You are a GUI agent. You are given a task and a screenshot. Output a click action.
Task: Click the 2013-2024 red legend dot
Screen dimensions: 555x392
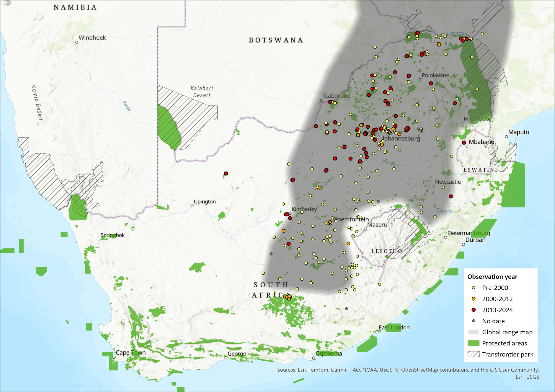[473, 310]
